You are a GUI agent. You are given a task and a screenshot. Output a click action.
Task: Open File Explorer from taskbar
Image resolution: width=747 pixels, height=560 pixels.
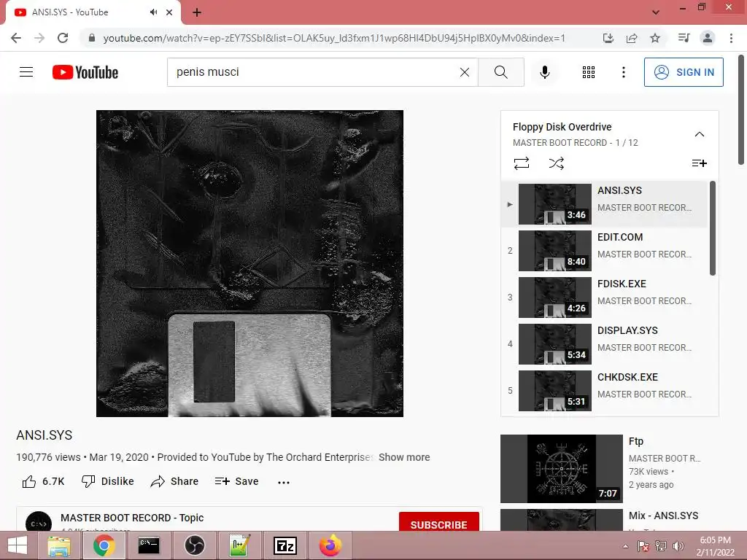58,545
